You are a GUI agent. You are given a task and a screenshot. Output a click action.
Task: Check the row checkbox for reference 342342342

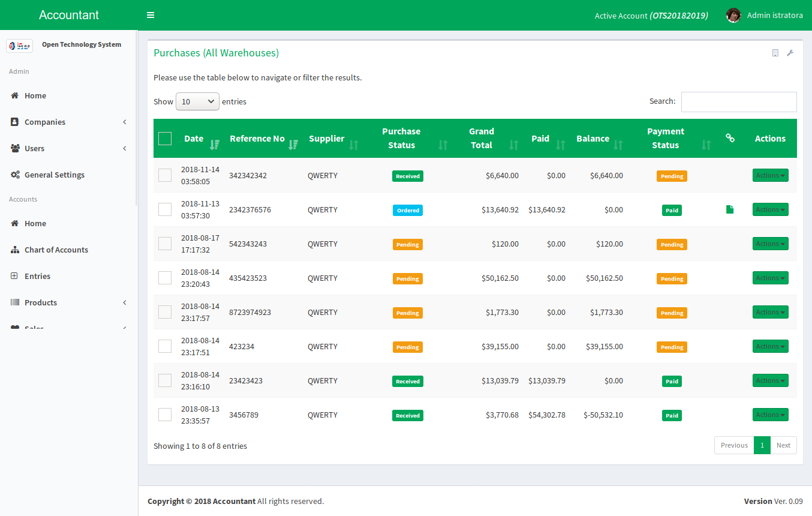165,175
